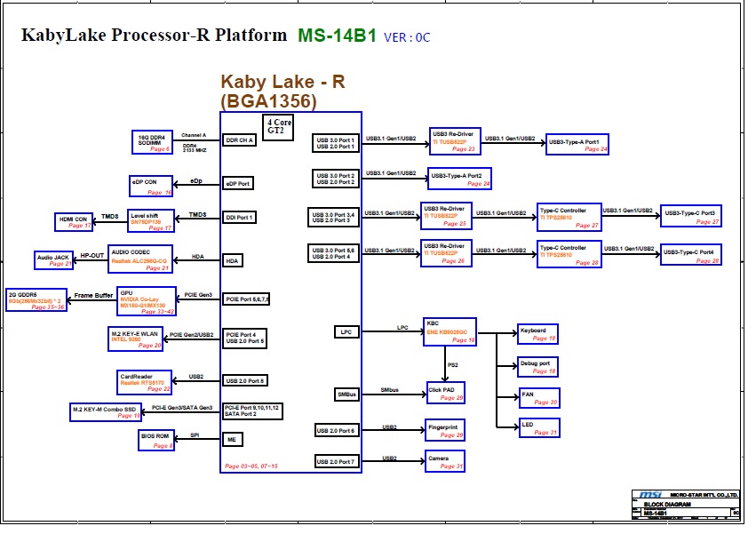The image size is (756, 534).
Task: Click the PCI-E Gen3/SATA Gen3 label
Action: click(182, 408)
